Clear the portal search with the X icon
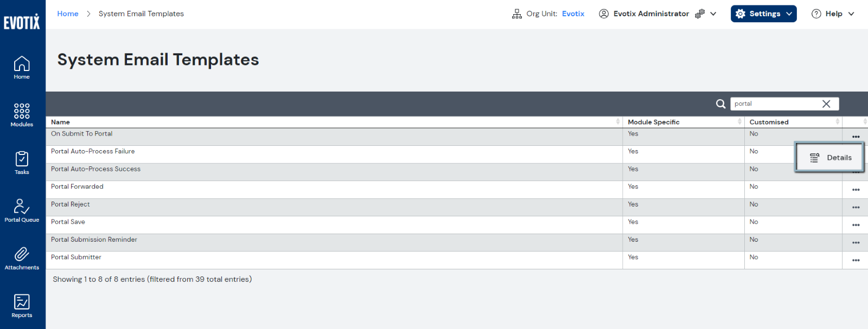868x329 pixels. [826, 104]
